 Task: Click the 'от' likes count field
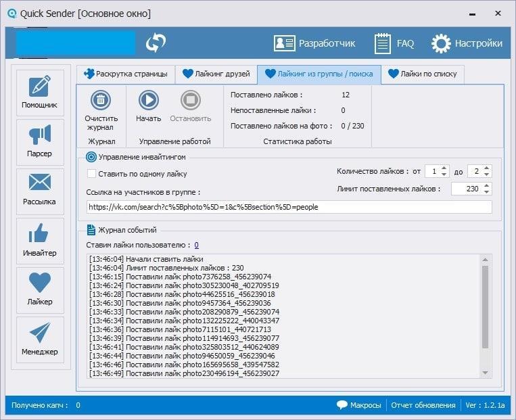(433, 171)
